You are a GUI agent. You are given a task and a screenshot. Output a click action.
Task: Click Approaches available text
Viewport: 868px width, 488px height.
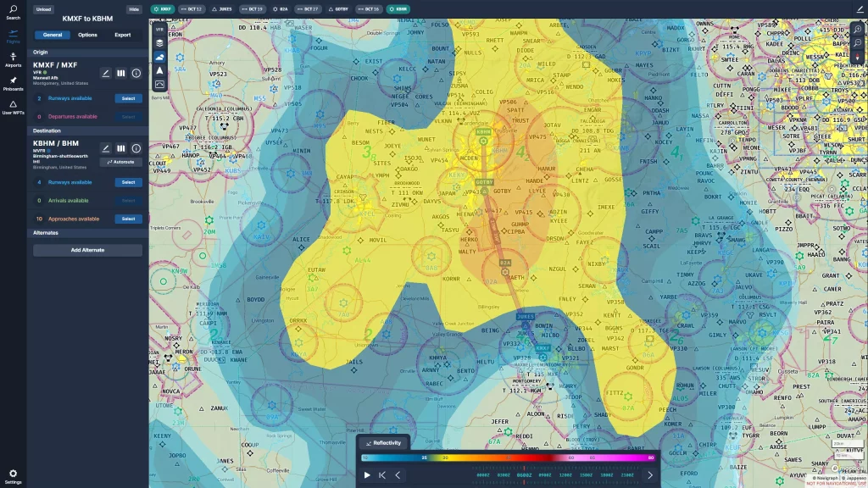tap(74, 219)
